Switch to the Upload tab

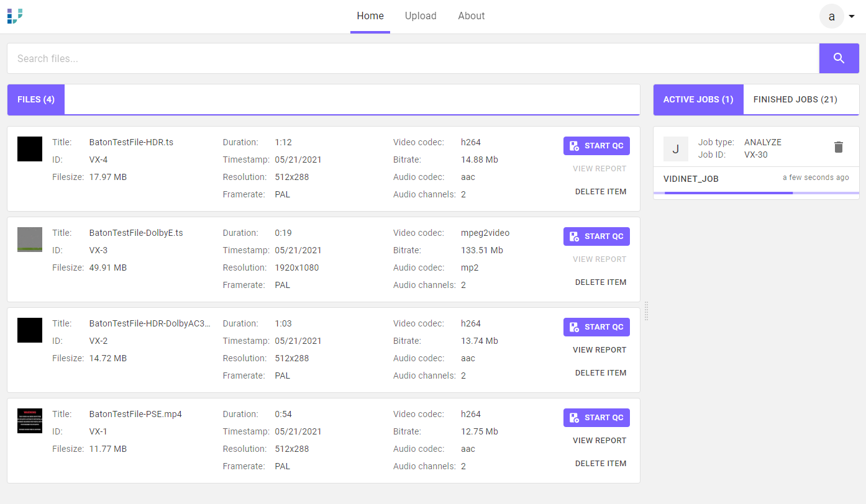click(421, 16)
